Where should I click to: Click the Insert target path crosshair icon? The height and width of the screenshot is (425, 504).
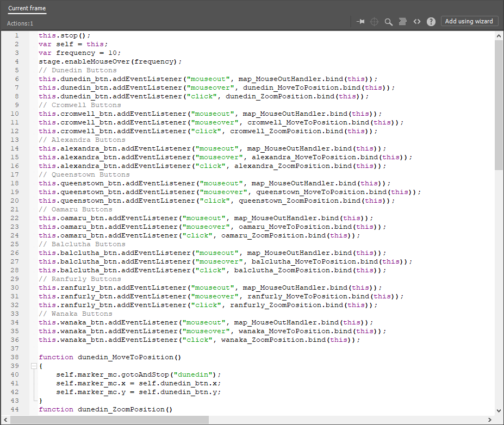point(374,22)
